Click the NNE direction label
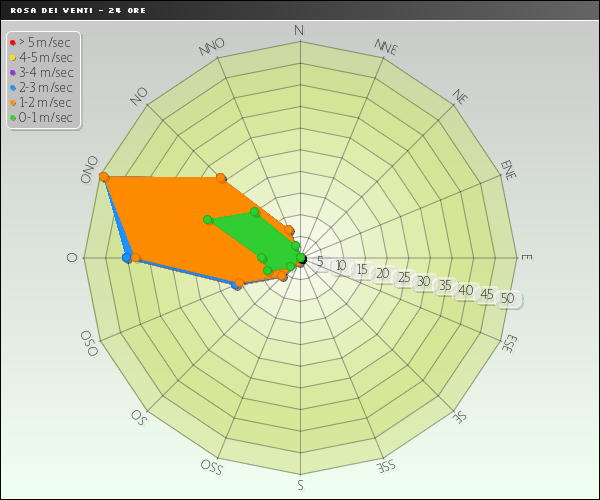This screenshot has height=500, width=600. point(386,47)
